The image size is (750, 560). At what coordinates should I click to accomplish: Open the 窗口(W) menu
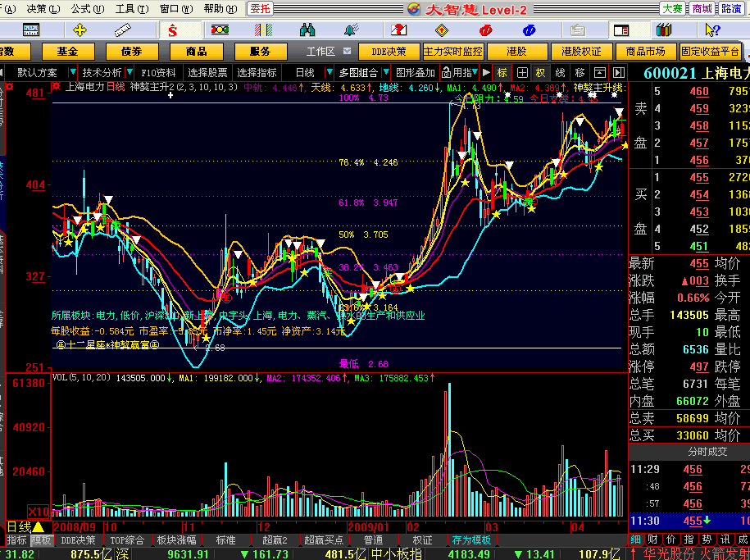click(176, 9)
